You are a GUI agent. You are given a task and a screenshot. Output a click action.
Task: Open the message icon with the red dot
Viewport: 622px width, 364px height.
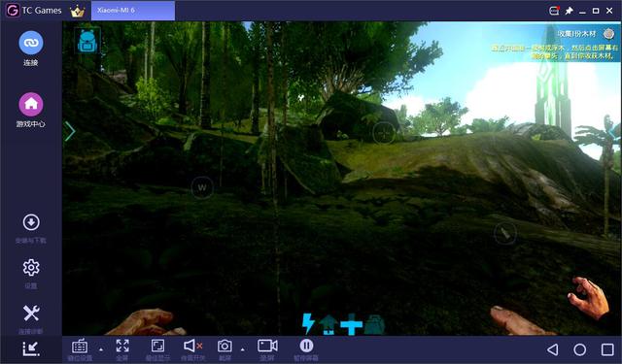554,11
